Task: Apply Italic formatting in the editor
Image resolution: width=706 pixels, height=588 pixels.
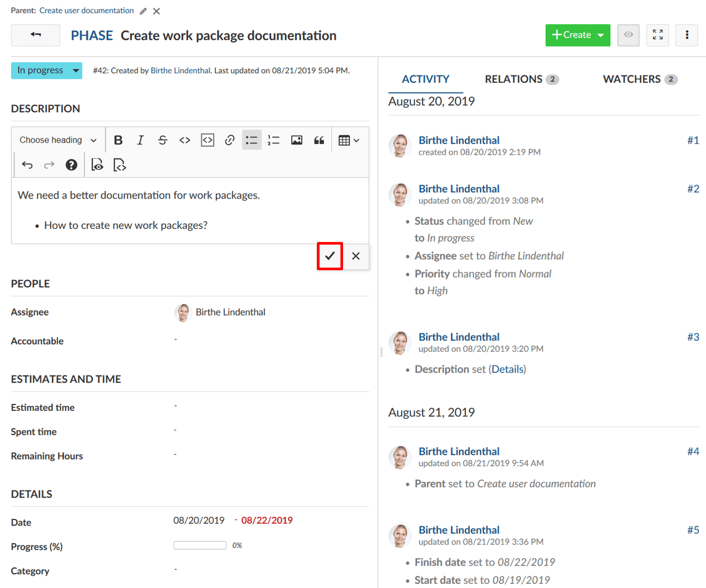Action: coord(140,140)
